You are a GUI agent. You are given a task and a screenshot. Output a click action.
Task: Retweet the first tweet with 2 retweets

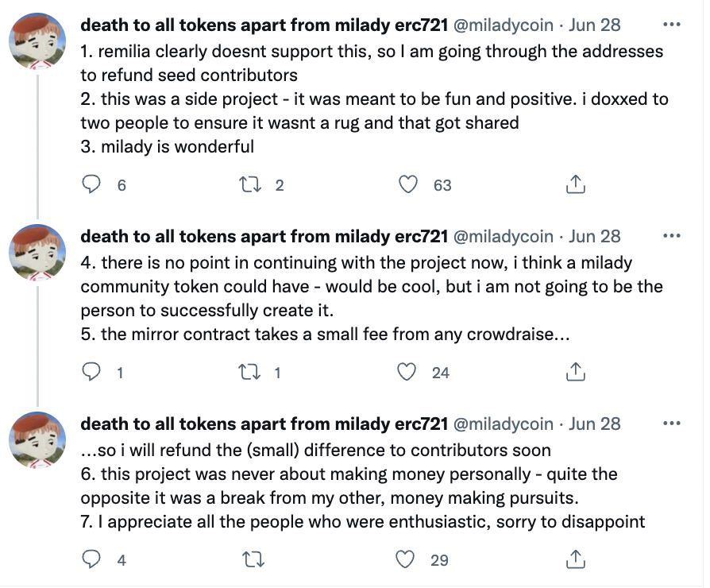(x=249, y=184)
